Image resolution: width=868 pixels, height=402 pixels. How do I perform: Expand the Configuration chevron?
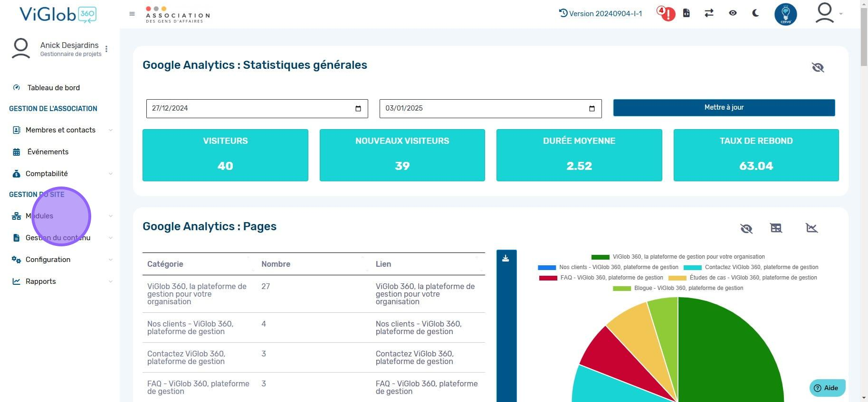[111, 260]
